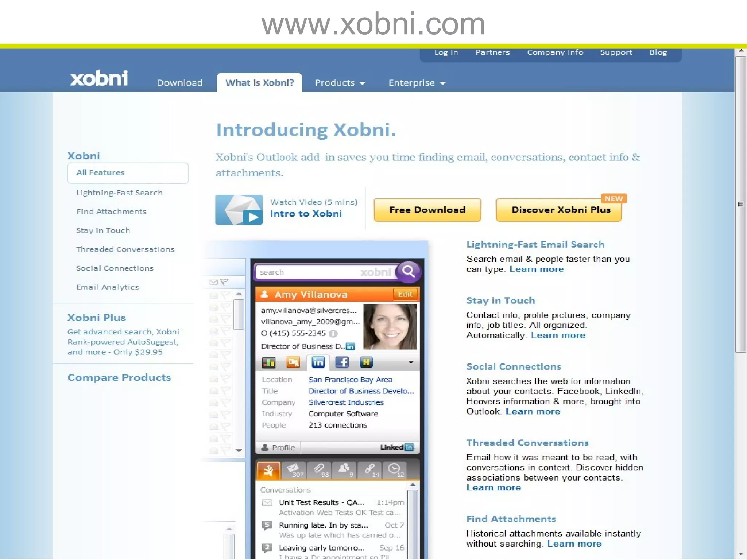Expand the Enterprise dropdown menu

[x=417, y=83]
